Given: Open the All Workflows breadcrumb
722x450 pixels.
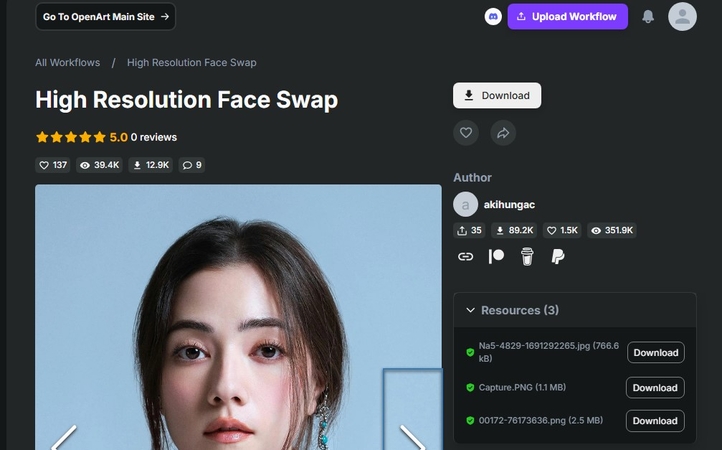Looking at the screenshot, I should [x=68, y=63].
